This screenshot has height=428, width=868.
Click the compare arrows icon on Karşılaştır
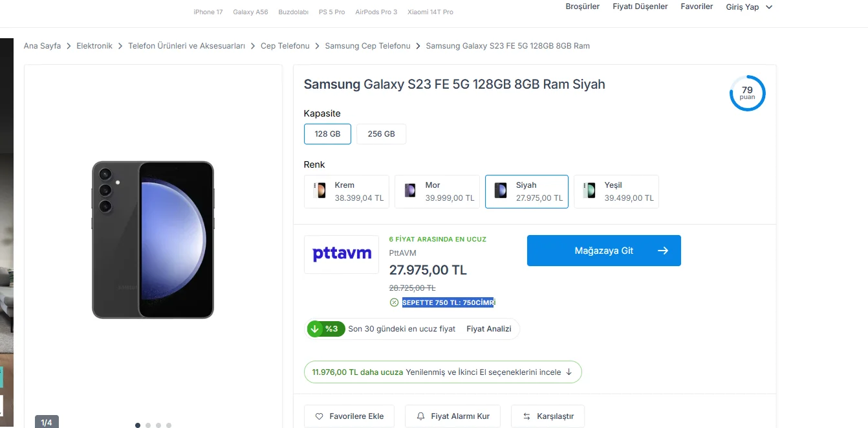[x=526, y=416]
